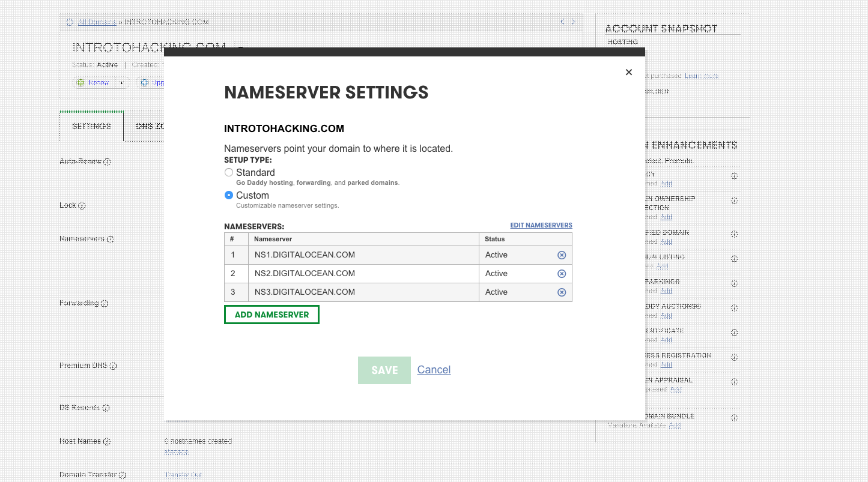Open Forwarding help icon
The height and width of the screenshot is (482, 868).
(x=105, y=304)
